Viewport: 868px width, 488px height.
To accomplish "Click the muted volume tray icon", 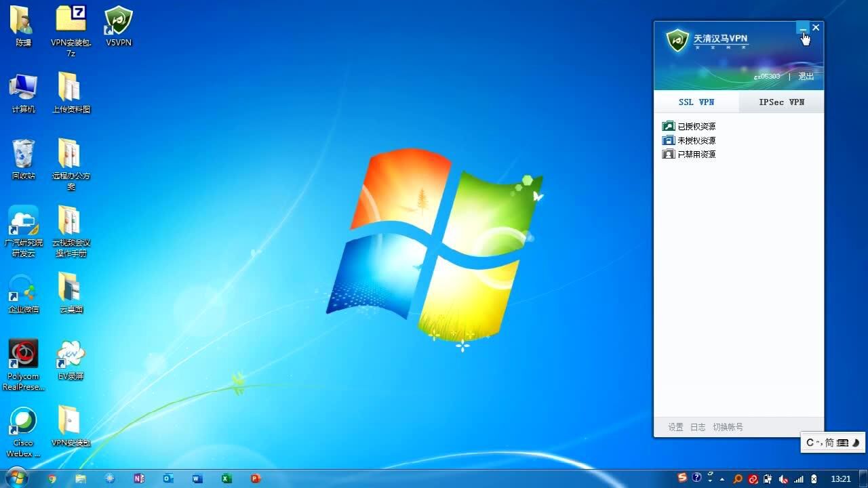I will click(783, 479).
